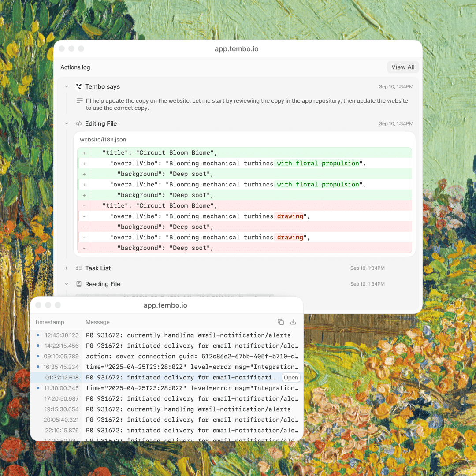
Task: Click the text lines icon beside message
Action: click(80, 101)
